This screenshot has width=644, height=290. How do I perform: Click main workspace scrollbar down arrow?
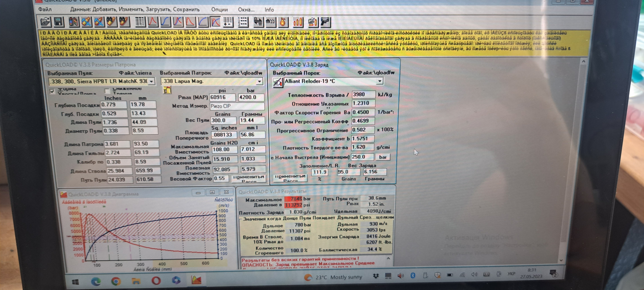click(x=561, y=260)
